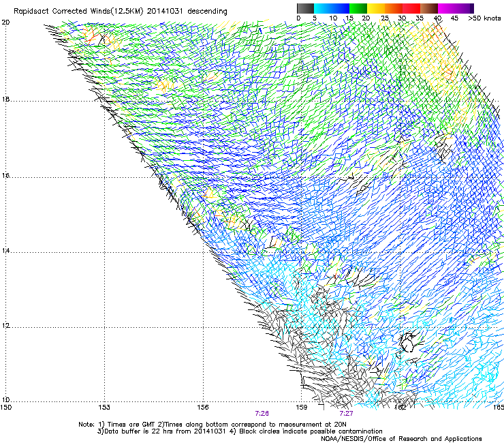The height and width of the screenshot is (443, 504).
Task: Click the brown 35-40 knots color swatch
Action: coord(429,8)
